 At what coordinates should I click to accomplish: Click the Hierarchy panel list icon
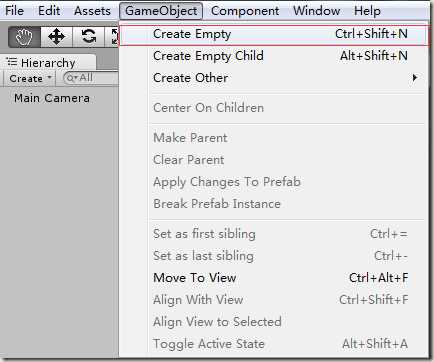(x=12, y=62)
